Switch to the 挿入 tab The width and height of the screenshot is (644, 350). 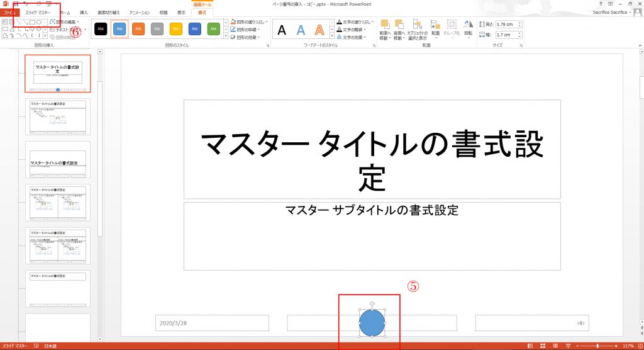coord(84,13)
